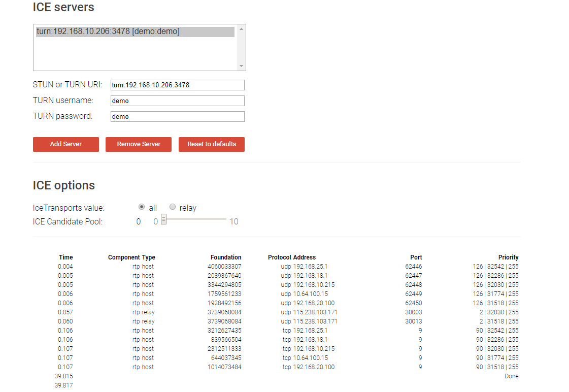
Task: Reset ICE servers to defaults
Action: coord(211,144)
